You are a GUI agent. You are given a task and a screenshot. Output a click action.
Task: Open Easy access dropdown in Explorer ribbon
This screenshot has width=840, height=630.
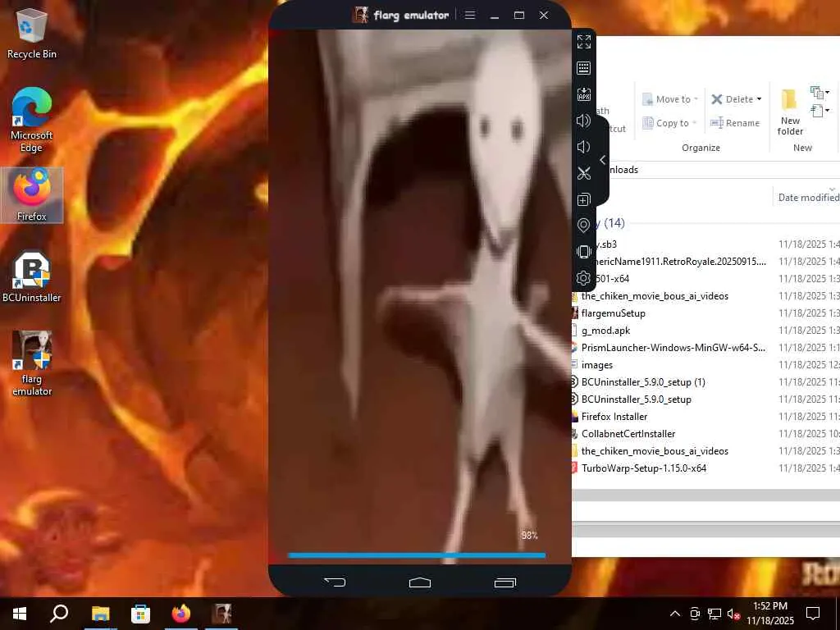point(819,111)
